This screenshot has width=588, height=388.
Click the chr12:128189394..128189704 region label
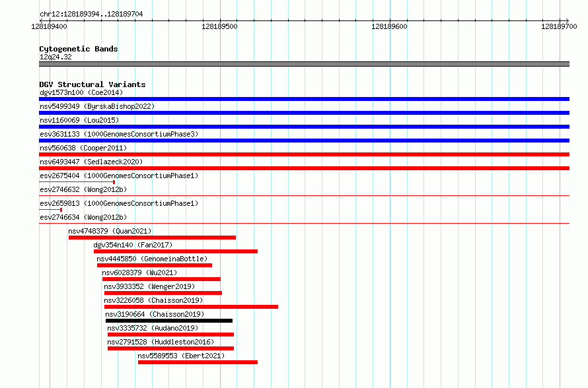click(91, 14)
